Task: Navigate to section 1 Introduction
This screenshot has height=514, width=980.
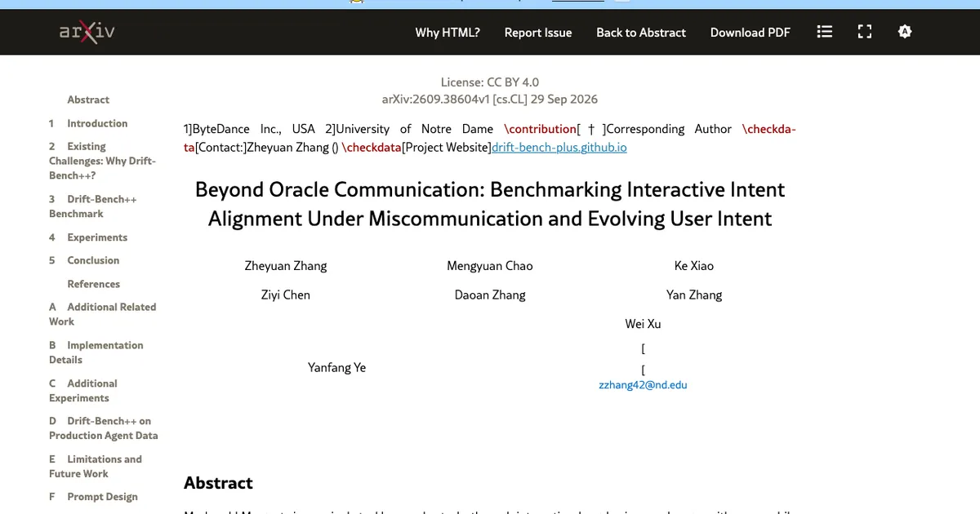Action: click(x=88, y=123)
